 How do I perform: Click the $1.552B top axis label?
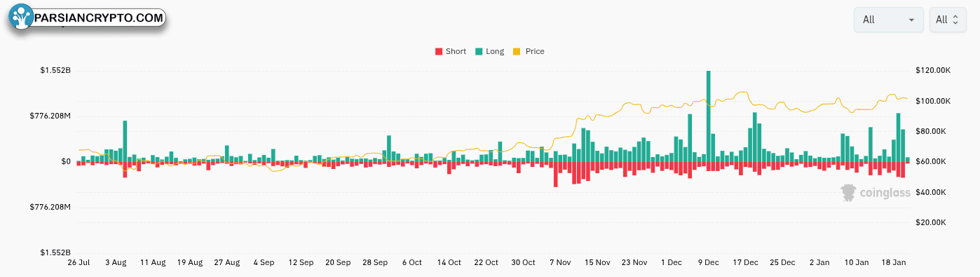(x=55, y=71)
